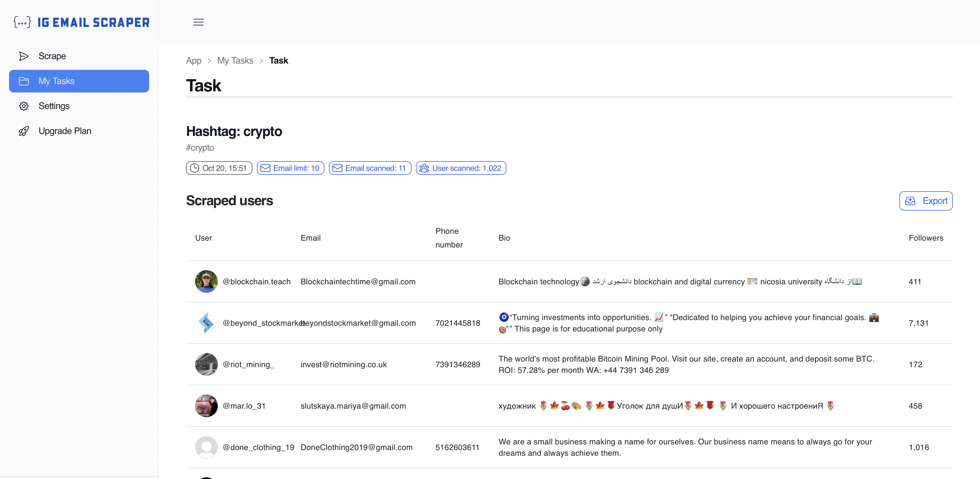Screen dimensions: 980x479
Task: Select email invest@riotmining.co.uk
Action: point(343,365)
